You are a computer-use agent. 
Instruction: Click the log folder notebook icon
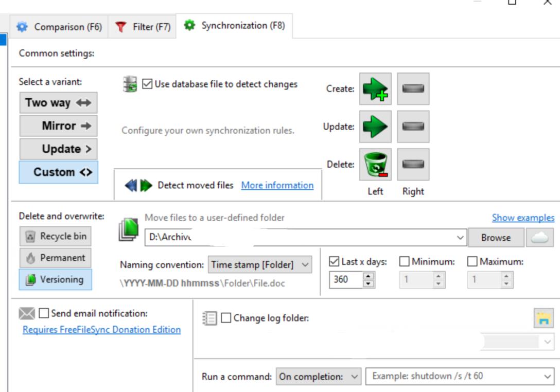[209, 318]
